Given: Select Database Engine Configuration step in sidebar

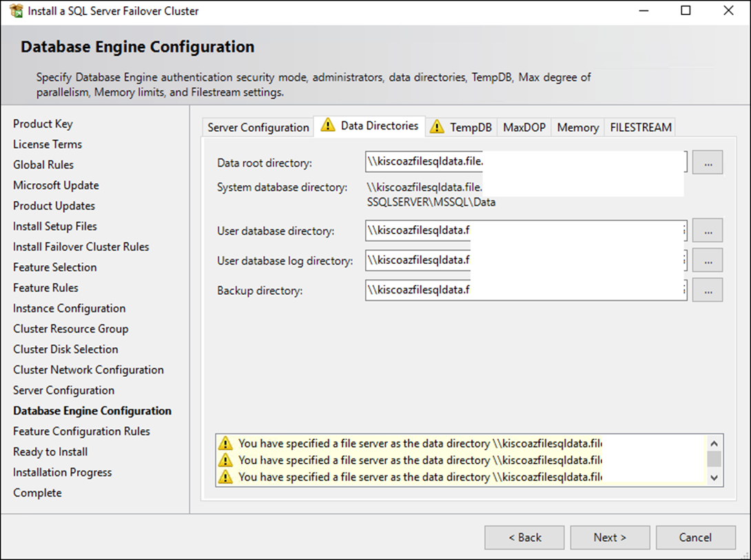Looking at the screenshot, I should [92, 411].
